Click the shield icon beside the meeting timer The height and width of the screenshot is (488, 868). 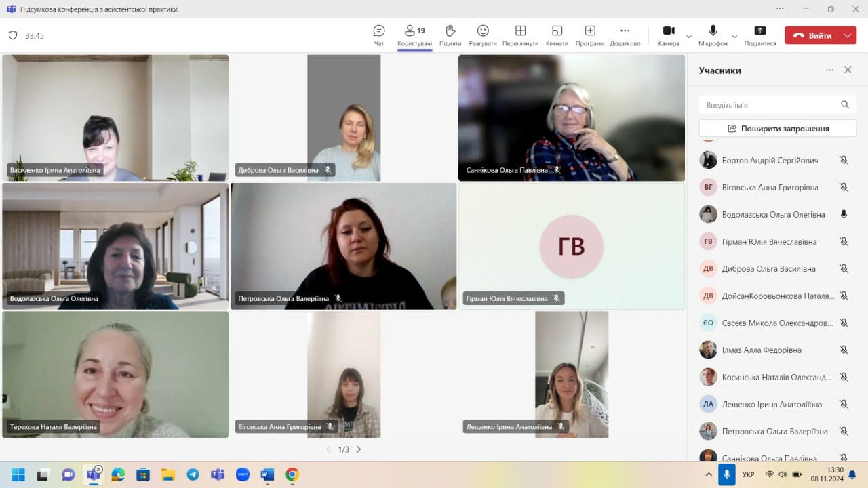[13, 35]
